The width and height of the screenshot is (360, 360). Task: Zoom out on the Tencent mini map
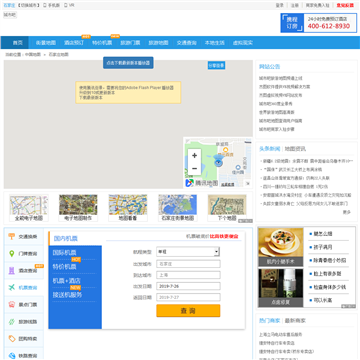[194, 168]
